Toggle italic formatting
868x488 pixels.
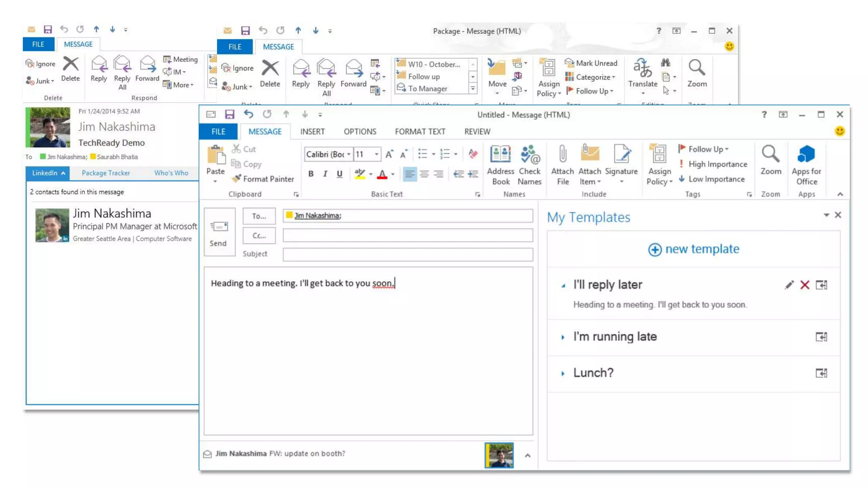pos(325,174)
